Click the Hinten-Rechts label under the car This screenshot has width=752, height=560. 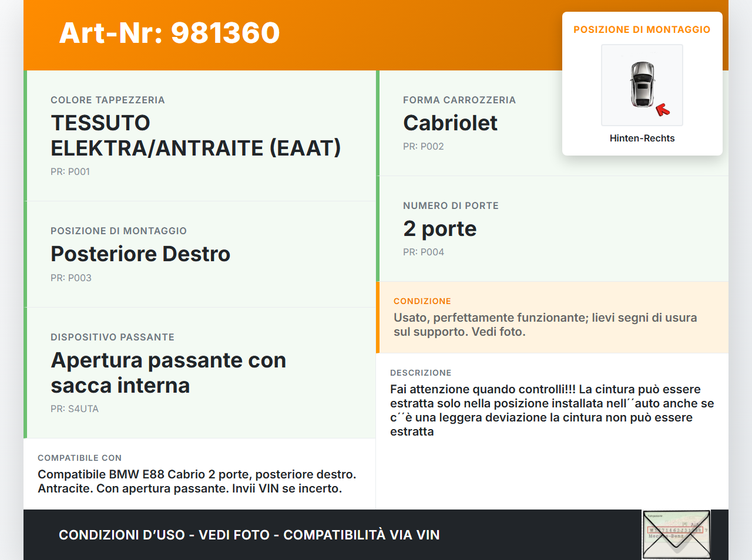point(642,139)
